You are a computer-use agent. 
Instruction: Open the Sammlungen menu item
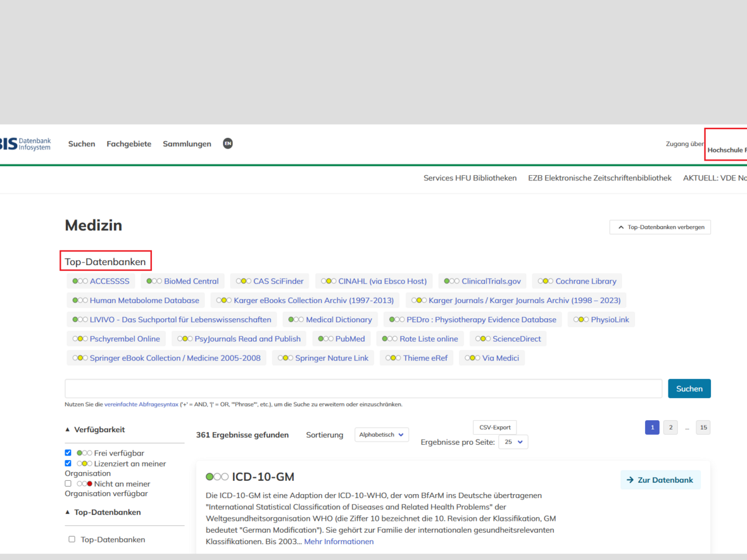(x=187, y=144)
